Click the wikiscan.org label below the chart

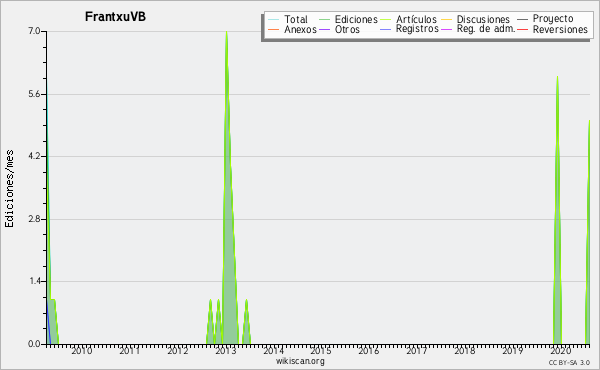pyautogui.click(x=300, y=361)
